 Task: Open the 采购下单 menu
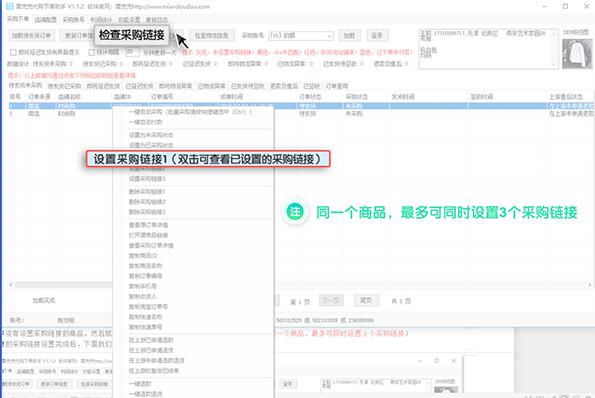point(18,19)
